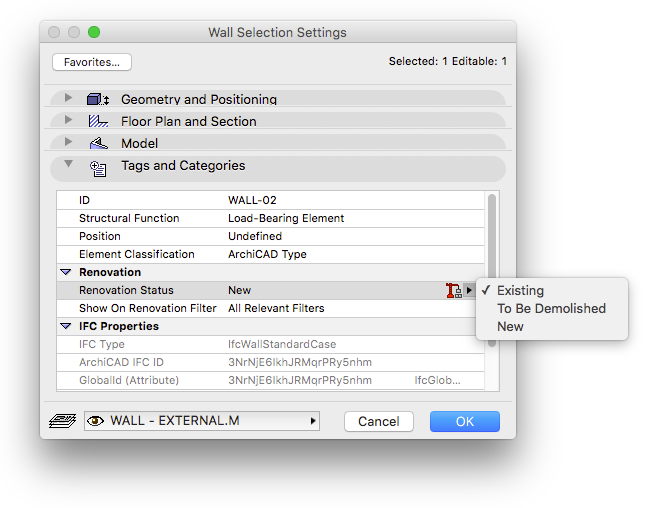The width and height of the screenshot is (659, 508).
Task: Collapse the Tags and Categories panel
Action: click(x=68, y=164)
